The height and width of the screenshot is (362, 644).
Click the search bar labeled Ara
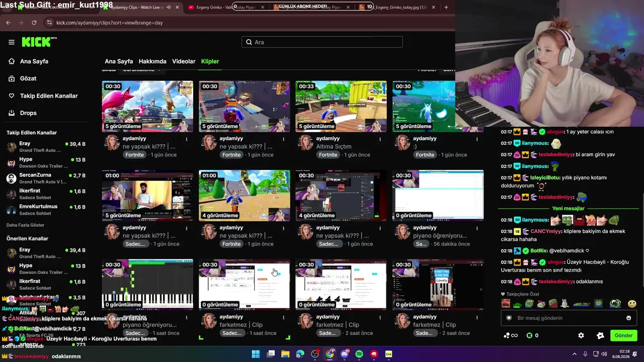(322, 42)
